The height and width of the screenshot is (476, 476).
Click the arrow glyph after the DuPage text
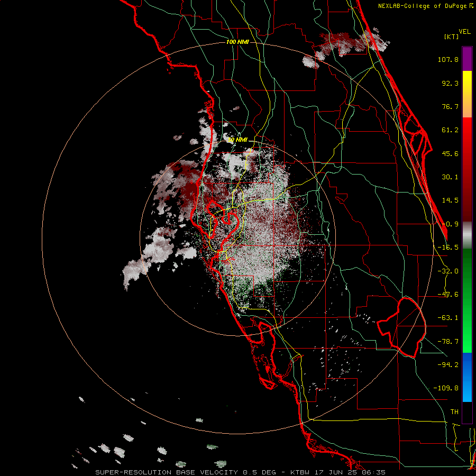(471, 6)
